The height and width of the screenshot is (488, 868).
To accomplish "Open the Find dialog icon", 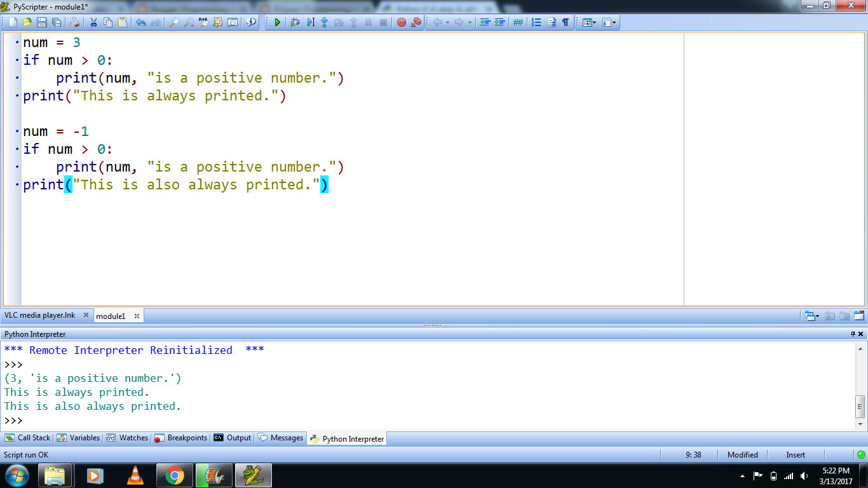I will [174, 22].
